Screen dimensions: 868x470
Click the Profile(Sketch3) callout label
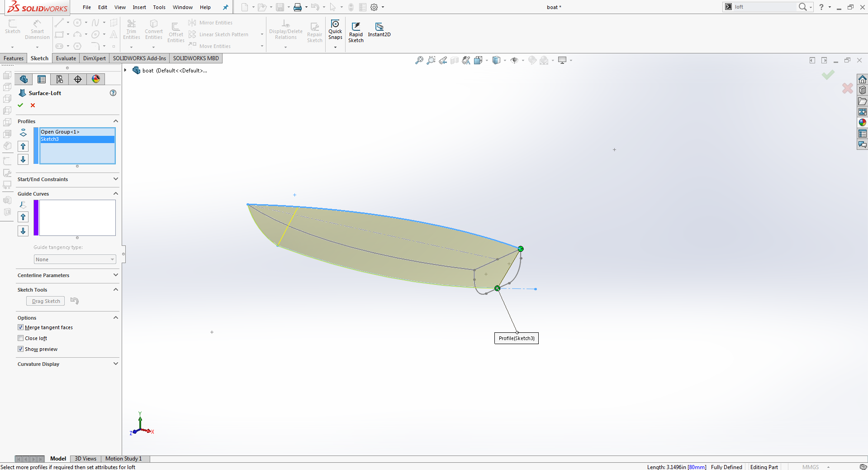pos(517,338)
